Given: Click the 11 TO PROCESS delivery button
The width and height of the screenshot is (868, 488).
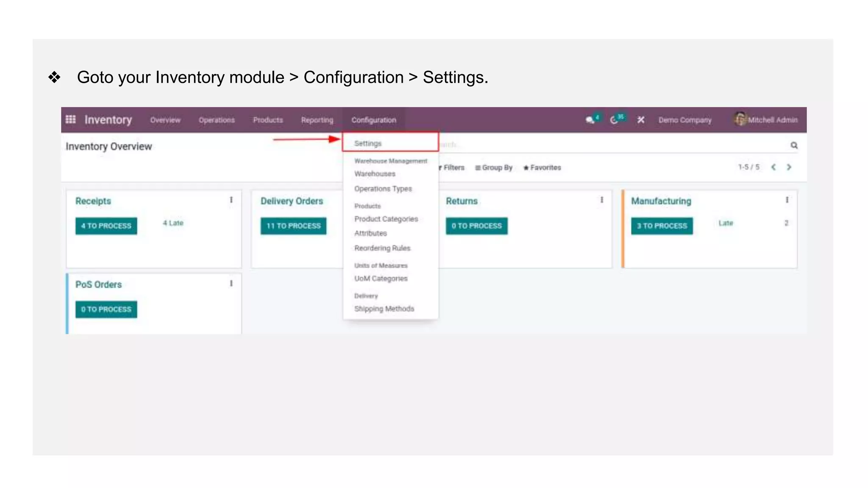Looking at the screenshot, I should coord(293,226).
